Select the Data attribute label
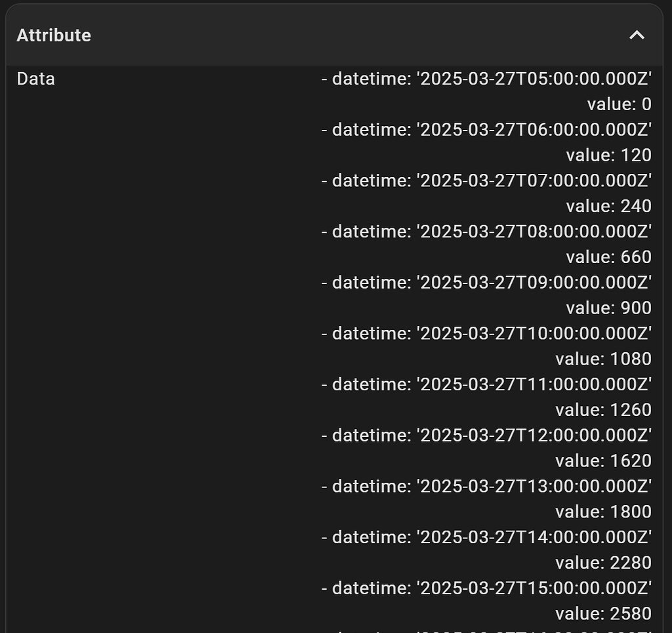Image resolution: width=672 pixels, height=633 pixels. coord(35,79)
